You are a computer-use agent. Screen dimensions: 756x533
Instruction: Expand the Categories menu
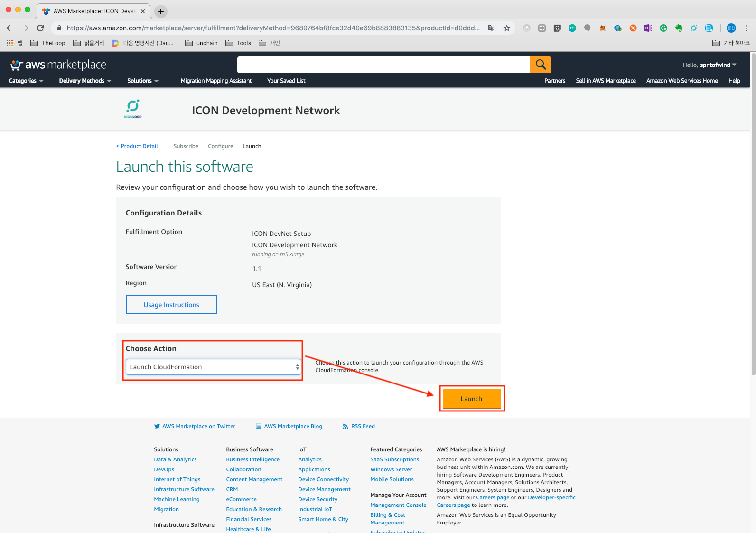tap(26, 81)
